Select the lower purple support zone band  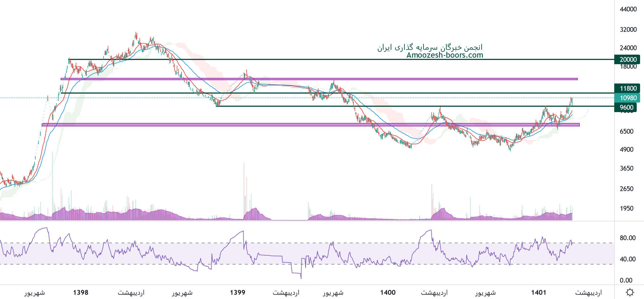tap(311, 125)
